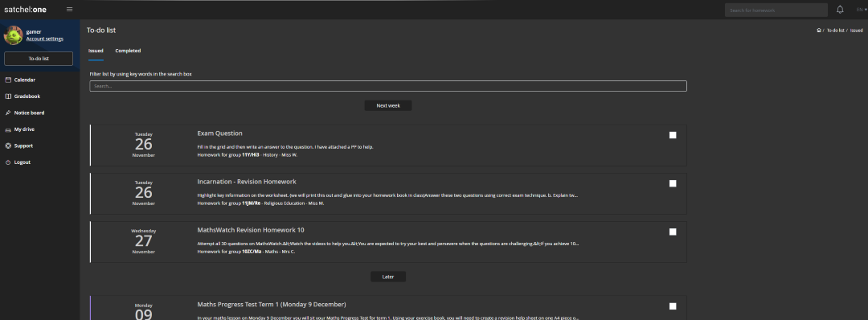Select Logout in the sidebar
The image size is (868, 320).
click(x=23, y=162)
